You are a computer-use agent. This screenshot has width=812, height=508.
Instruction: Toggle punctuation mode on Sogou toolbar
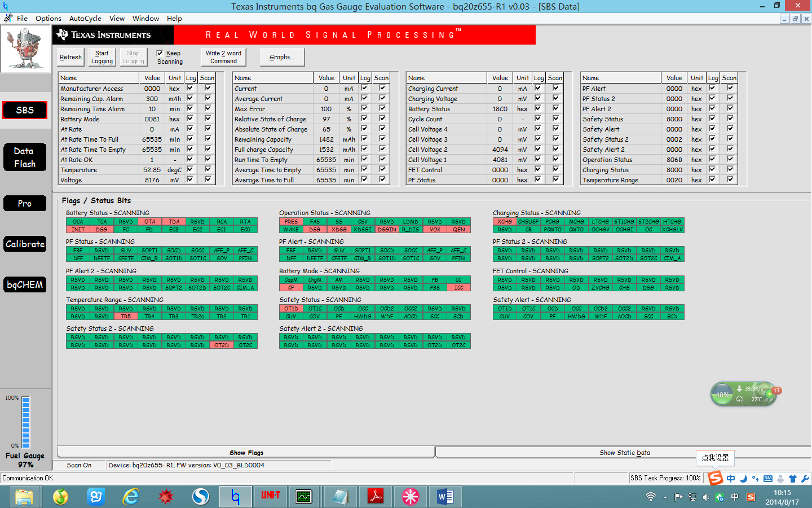tap(756, 479)
